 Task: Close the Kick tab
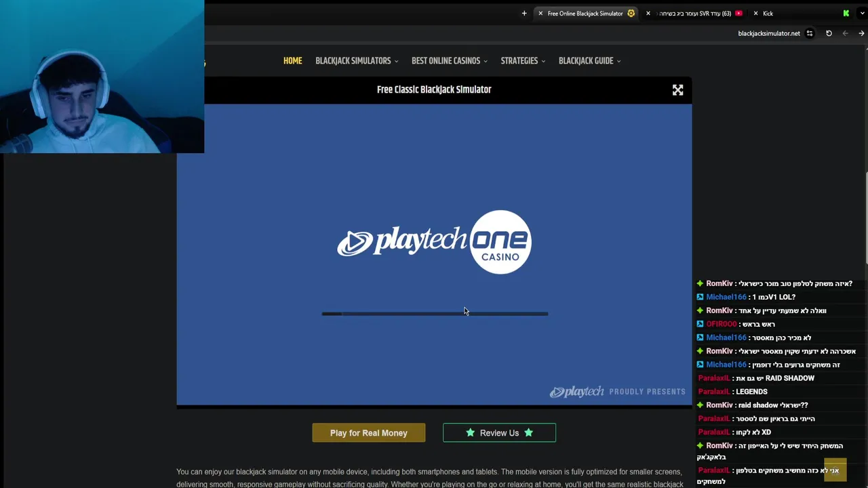(x=755, y=14)
